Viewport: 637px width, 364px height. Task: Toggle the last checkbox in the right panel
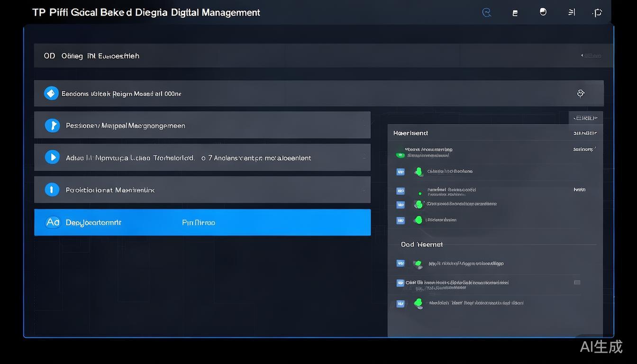coord(400,304)
